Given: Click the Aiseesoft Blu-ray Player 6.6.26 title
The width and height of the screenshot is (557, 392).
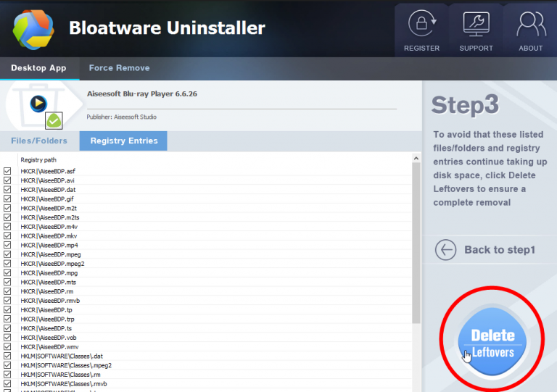Looking at the screenshot, I should tap(142, 93).
